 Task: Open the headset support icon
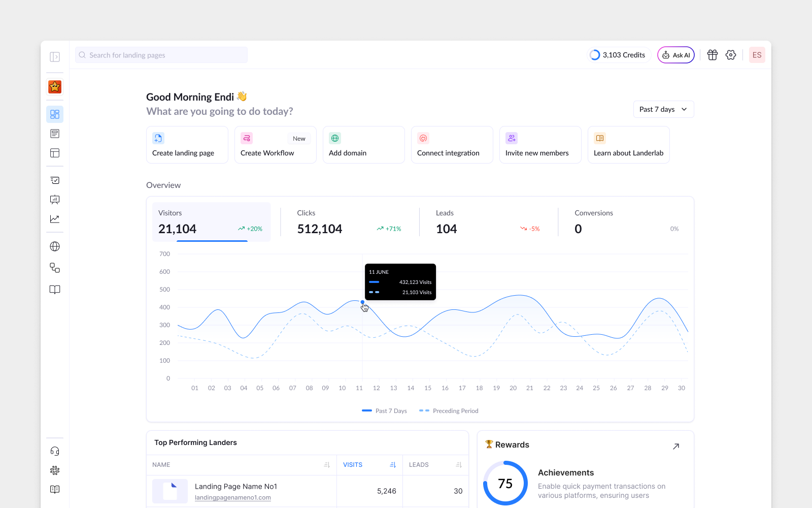(x=55, y=451)
